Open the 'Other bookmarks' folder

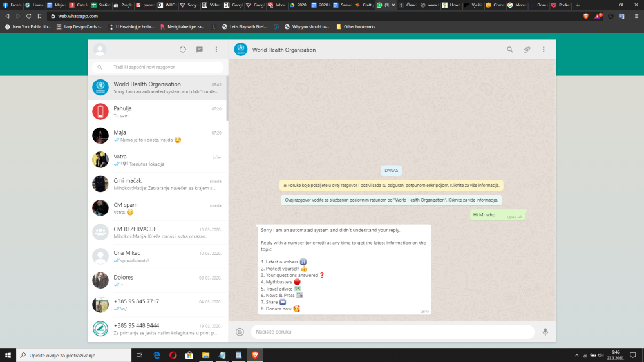pos(355,26)
